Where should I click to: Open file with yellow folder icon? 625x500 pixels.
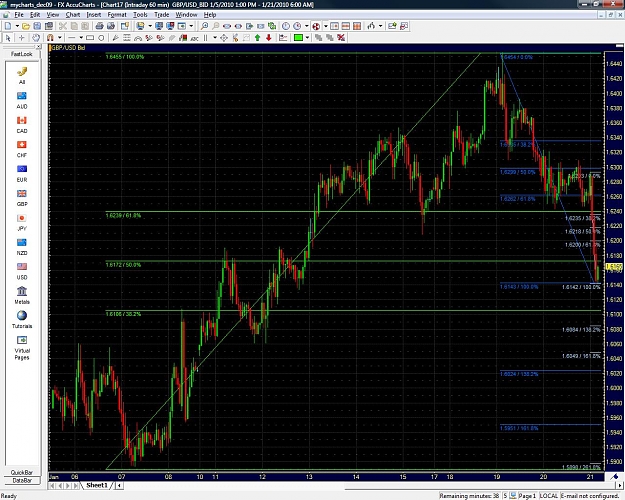tap(26, 26)
